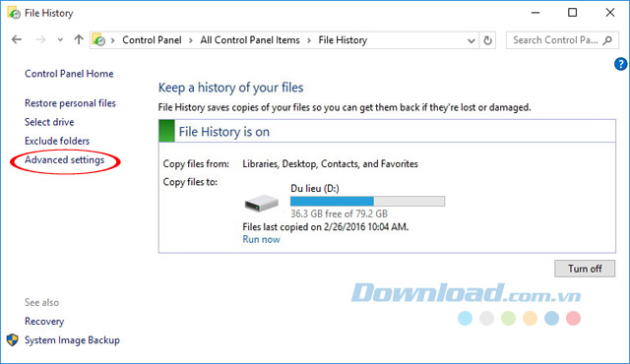Click the Forward navigation arrow
The width and height of the screenshot is (630, 364).
tap(40, 39)
